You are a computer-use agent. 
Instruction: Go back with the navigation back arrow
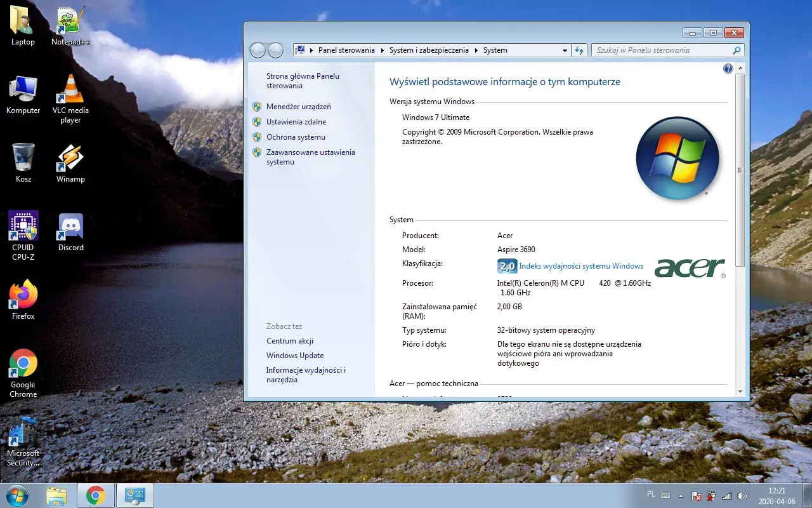coord(258,50)
